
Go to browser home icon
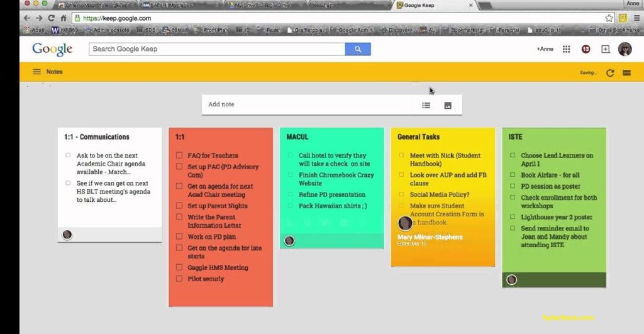pos(64,18)
